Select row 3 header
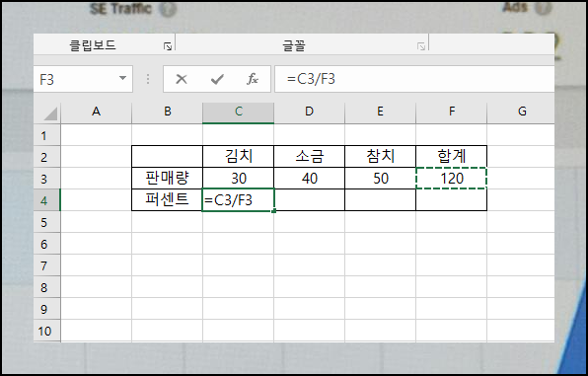588x376 pixels. point(47,179)
